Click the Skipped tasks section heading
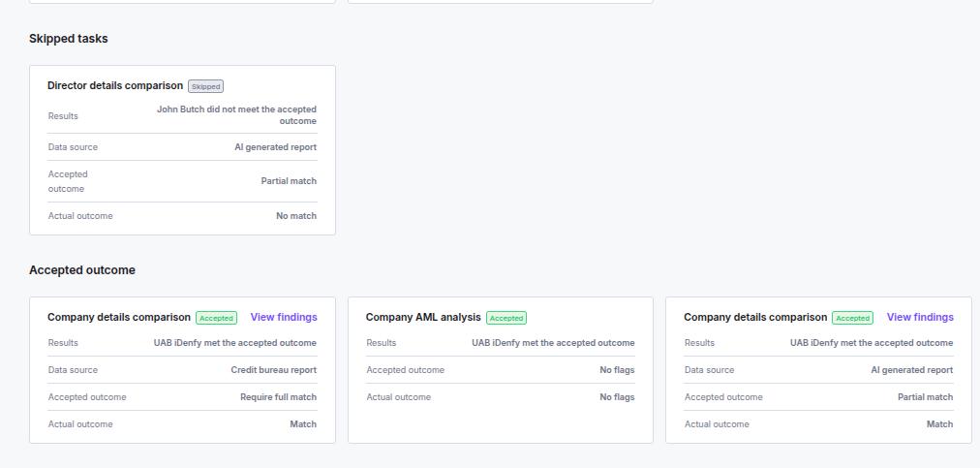This screenshot has width=980, height=468. 69,39
